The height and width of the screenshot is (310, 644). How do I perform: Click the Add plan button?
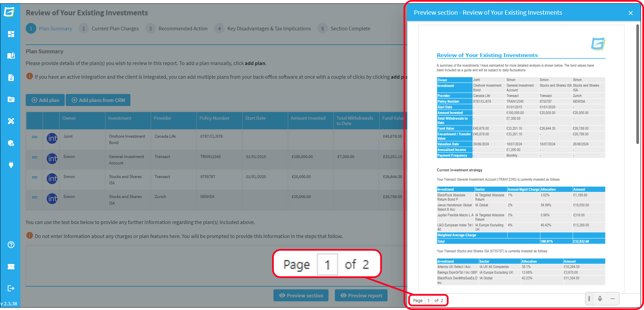pos(45,100)
